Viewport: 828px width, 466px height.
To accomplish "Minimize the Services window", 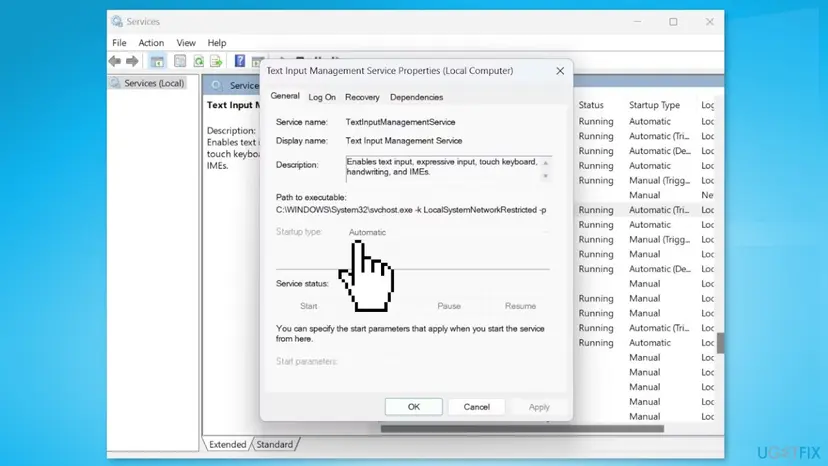I will coord(637,22).
